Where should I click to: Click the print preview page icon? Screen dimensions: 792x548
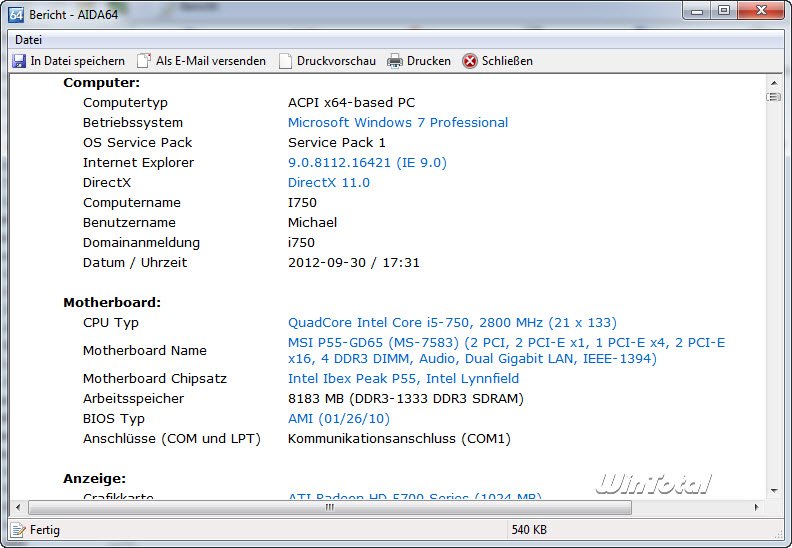[x=285, y=61]
